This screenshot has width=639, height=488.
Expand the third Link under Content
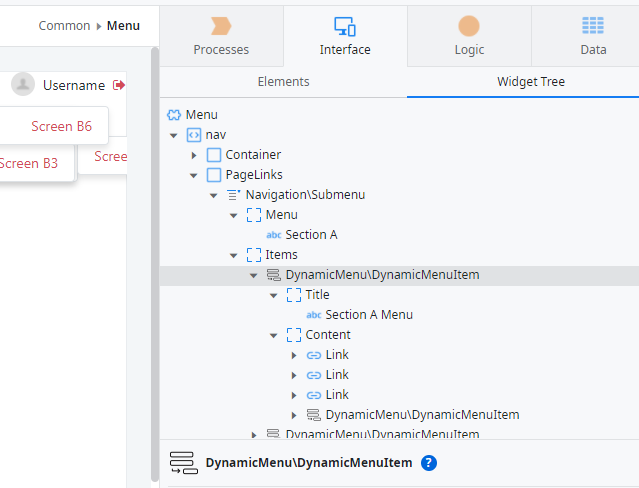[x=294, y=395]
